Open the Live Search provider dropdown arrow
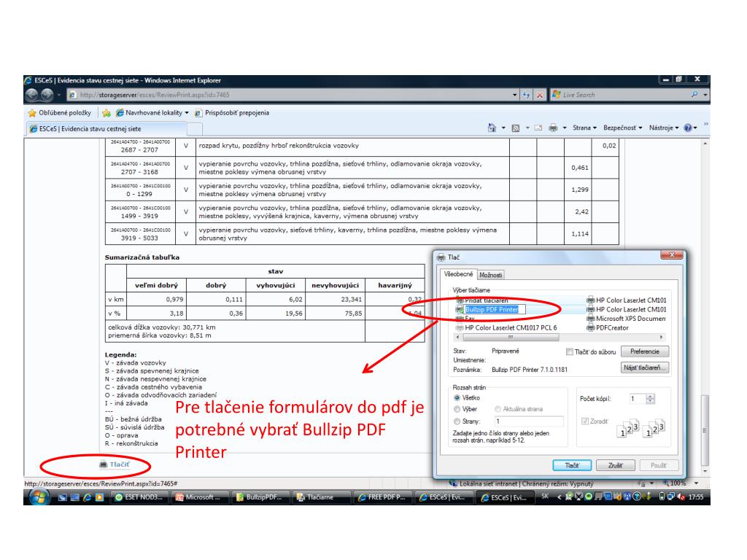Viewport: 747px width, 560px height. 705,95
